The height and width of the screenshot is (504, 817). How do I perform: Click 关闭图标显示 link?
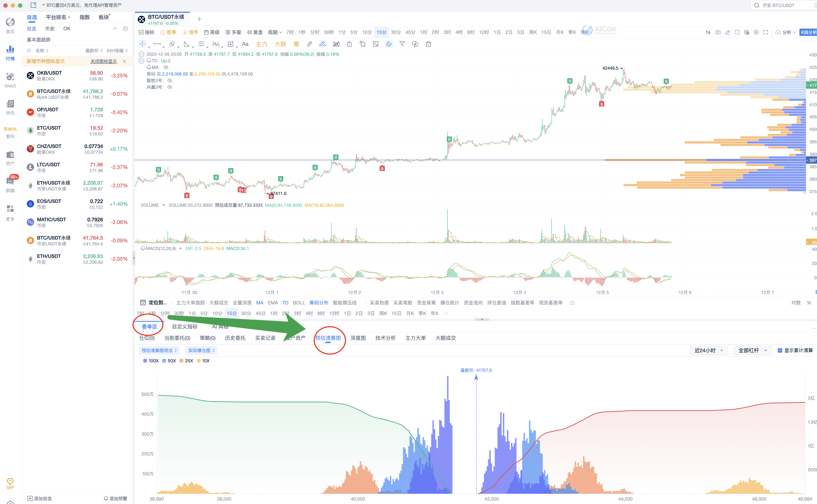pyautogui.click(x=104, y=61)
